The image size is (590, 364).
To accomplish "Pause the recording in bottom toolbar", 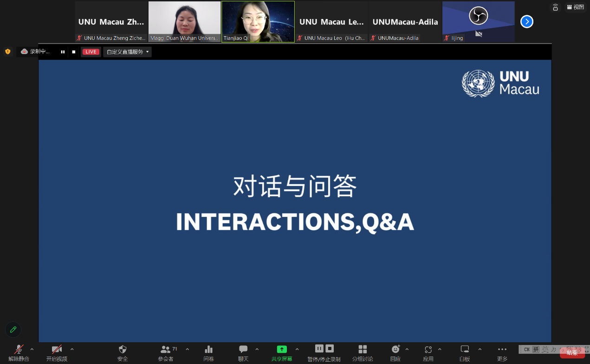I will [319, 348].
